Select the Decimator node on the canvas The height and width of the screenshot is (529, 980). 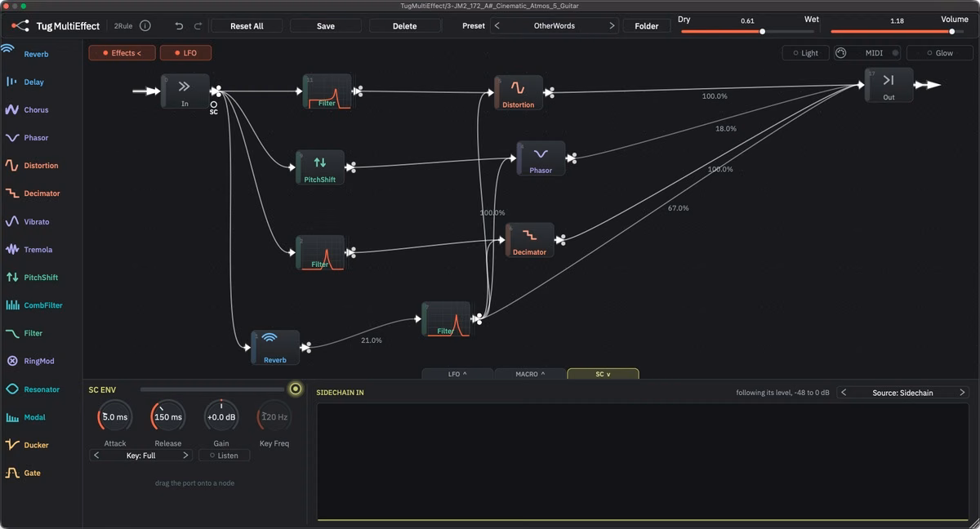(x=529, y=240)
